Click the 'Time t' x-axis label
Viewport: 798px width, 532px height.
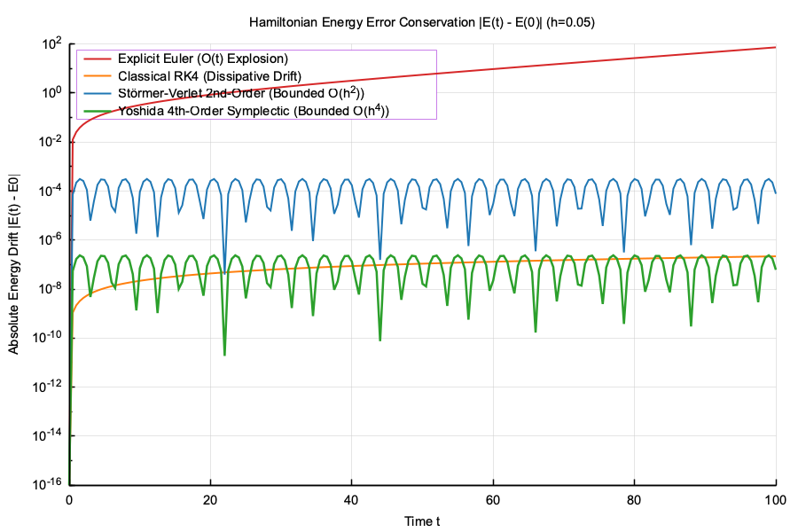pos(422,521)
